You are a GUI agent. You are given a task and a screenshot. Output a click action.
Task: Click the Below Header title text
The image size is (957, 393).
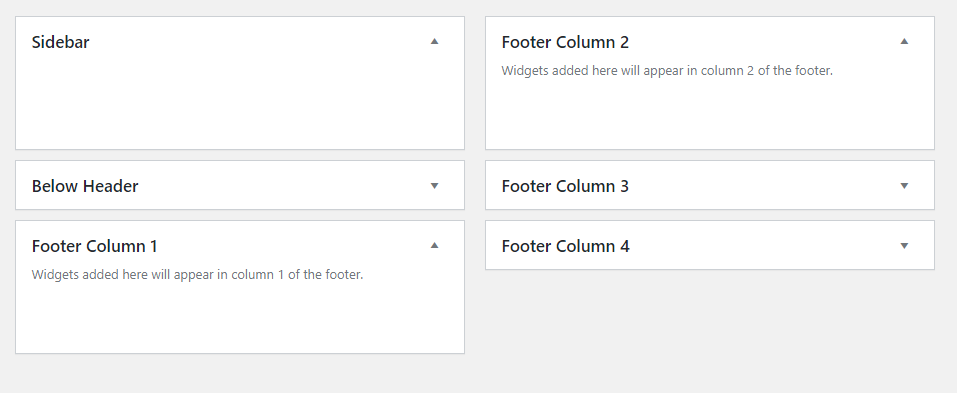(x=85, y=186)
